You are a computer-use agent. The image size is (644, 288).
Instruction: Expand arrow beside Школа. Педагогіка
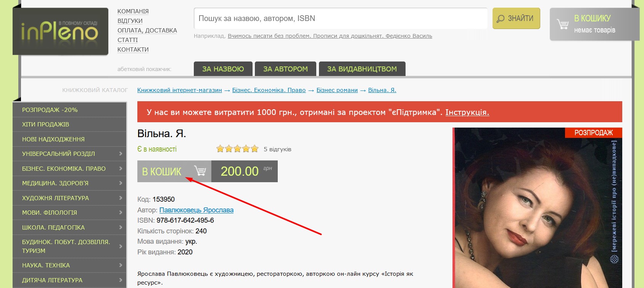pyautogui.click(x=121, y=227)
